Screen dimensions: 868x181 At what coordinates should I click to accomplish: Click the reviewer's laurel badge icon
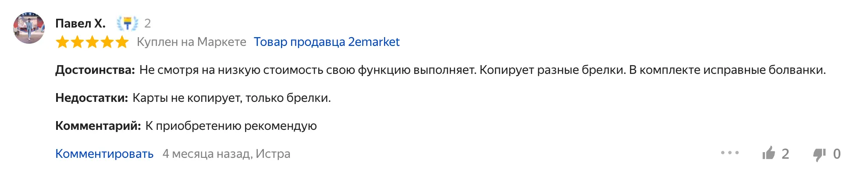point(127,23)
